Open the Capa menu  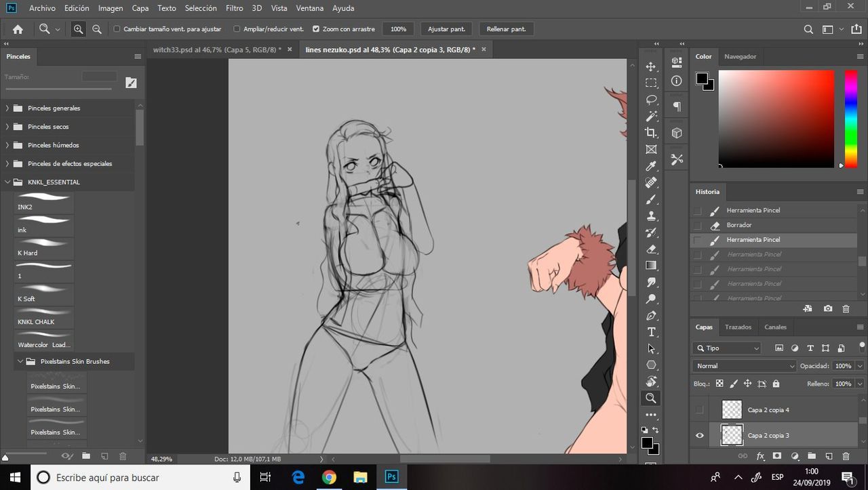click(140, 8)
